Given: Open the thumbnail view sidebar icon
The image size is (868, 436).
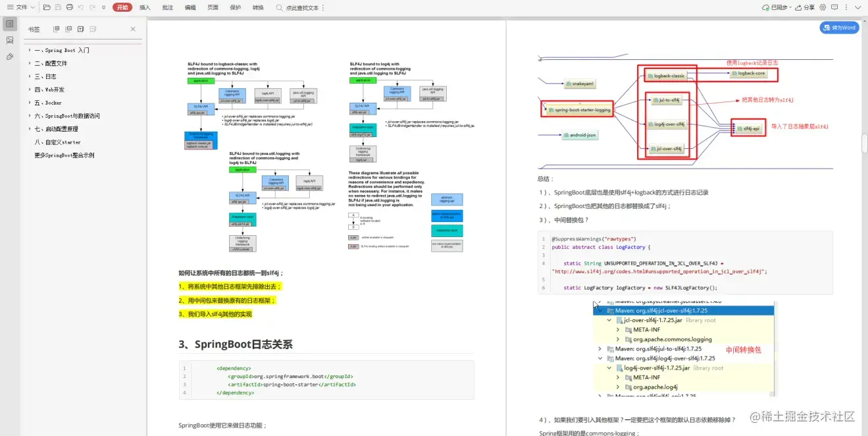Looking at the screenshot, I should pyautogui.click(x=10, y=40).
